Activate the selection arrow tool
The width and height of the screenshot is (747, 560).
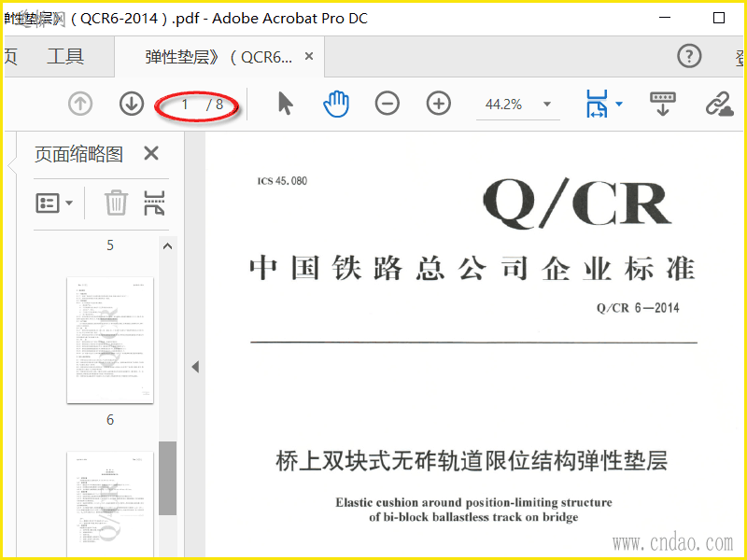pos(285,104)
